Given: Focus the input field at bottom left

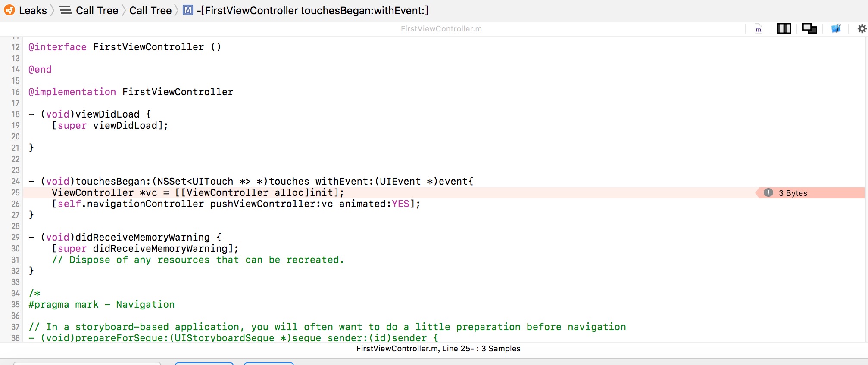Looking at the screenshot, I should [x=87, y=363].
